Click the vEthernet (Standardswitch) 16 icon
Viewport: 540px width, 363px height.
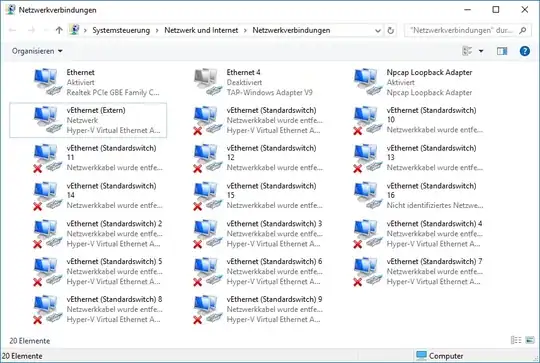click(x=368, y=196)
